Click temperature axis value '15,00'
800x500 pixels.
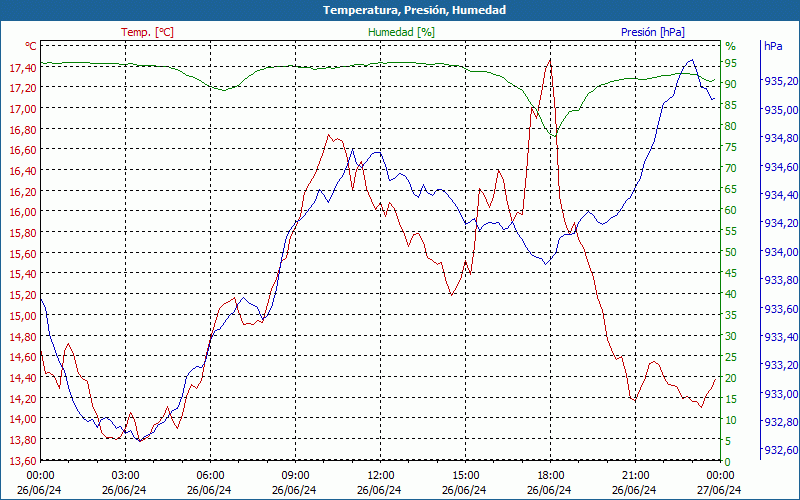[x=23, y=315]
